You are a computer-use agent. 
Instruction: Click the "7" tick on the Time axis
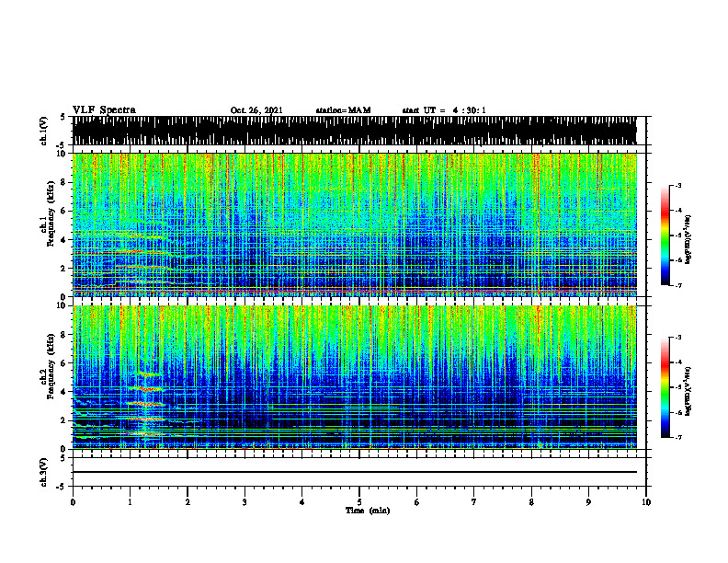474,502
